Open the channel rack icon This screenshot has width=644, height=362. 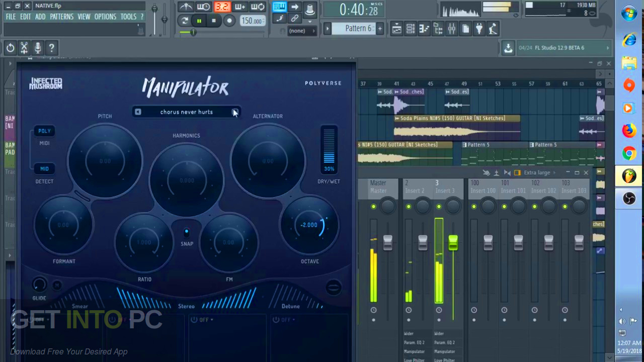tap(411, 29)
